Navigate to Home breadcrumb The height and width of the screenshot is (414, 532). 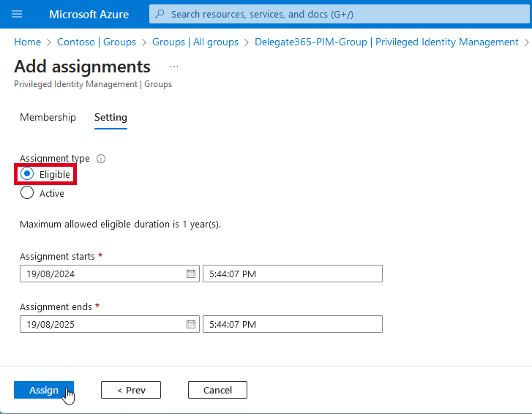click(x=28, y=42)
